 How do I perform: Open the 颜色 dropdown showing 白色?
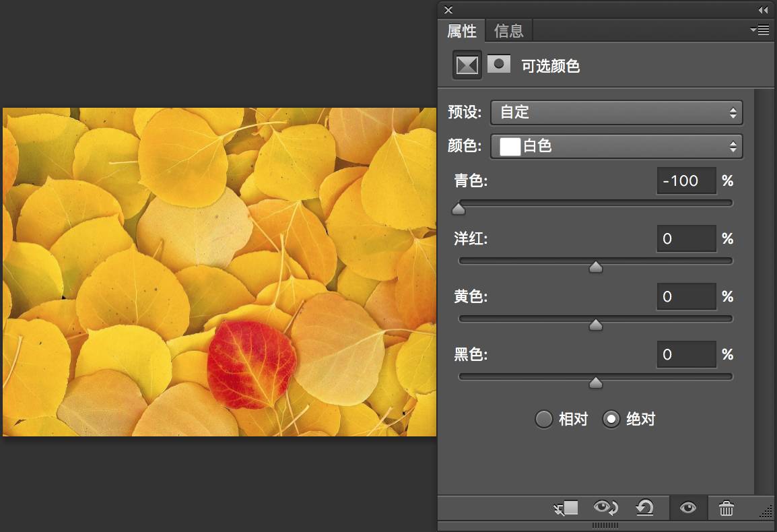coord(617,146)
